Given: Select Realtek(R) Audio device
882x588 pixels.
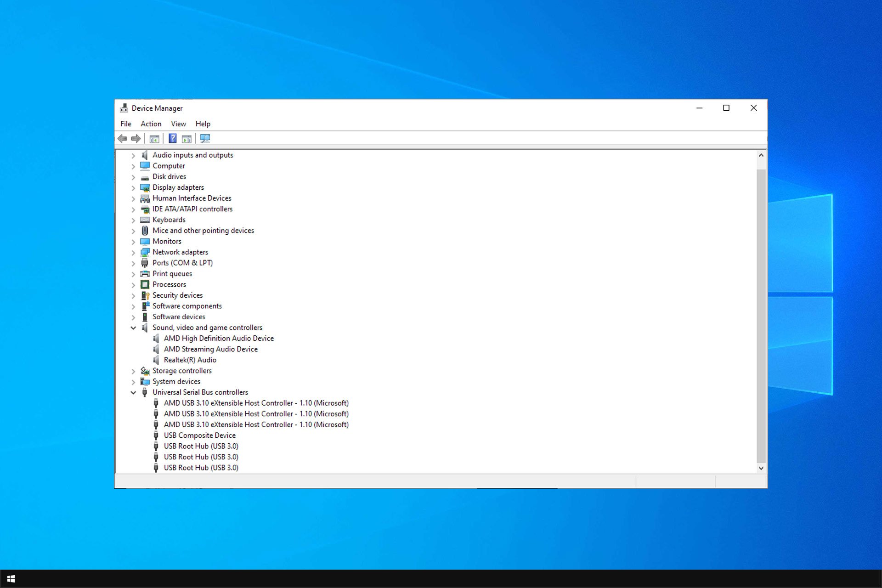Looking at the screenshot, I should (190, 360).
